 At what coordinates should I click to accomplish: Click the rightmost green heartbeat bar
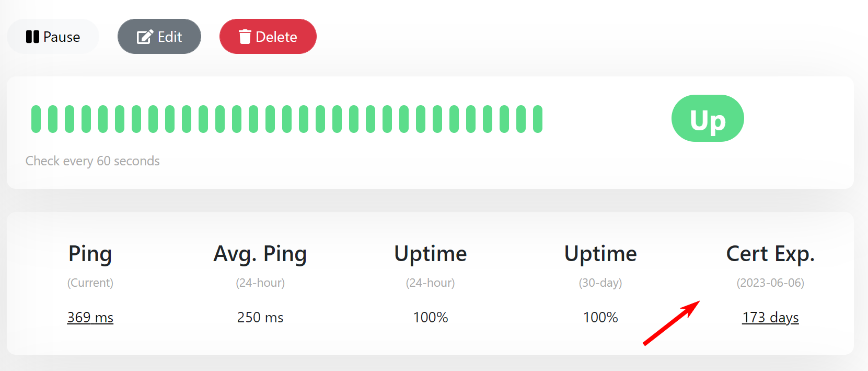coord(538,118)
